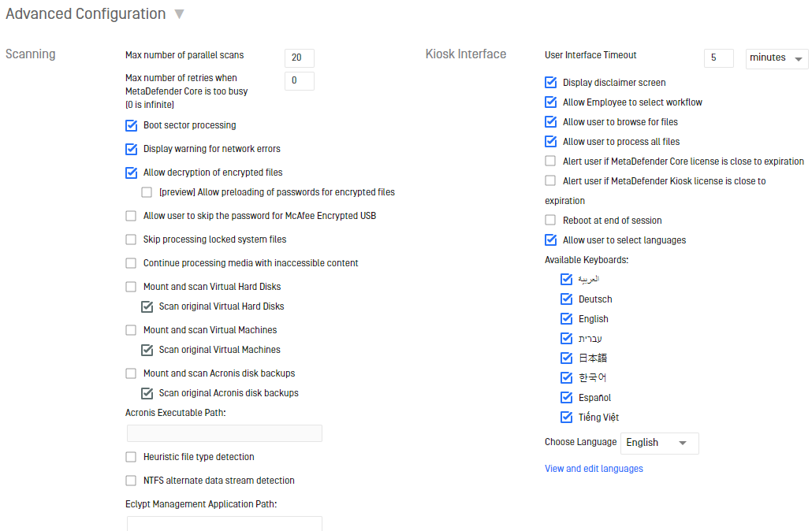Image resolution: width=812 pixels, height=531 pixels.
Task: Click the Max number of parallel scans field
Action: (300, 58)
